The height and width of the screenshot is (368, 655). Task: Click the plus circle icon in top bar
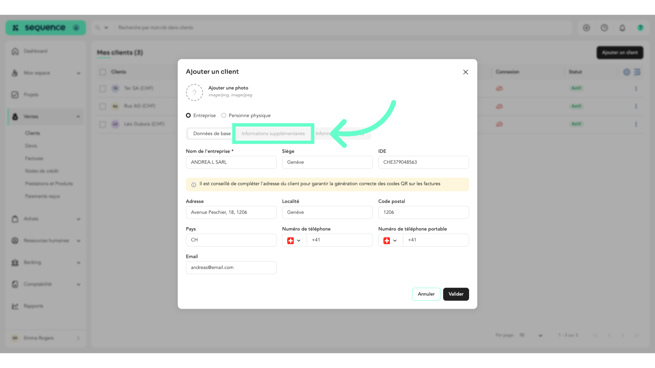click(586, 28)
